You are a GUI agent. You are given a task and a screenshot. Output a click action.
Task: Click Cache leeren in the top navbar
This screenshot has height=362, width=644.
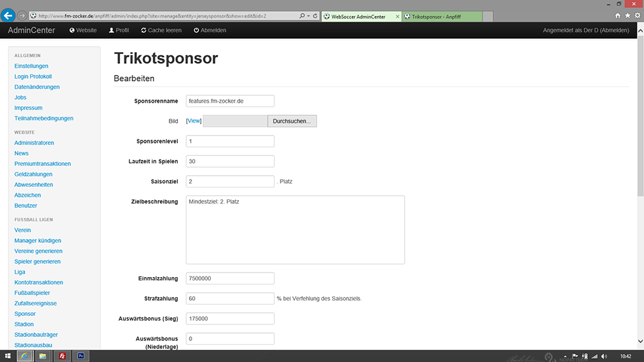click(161, 30)
